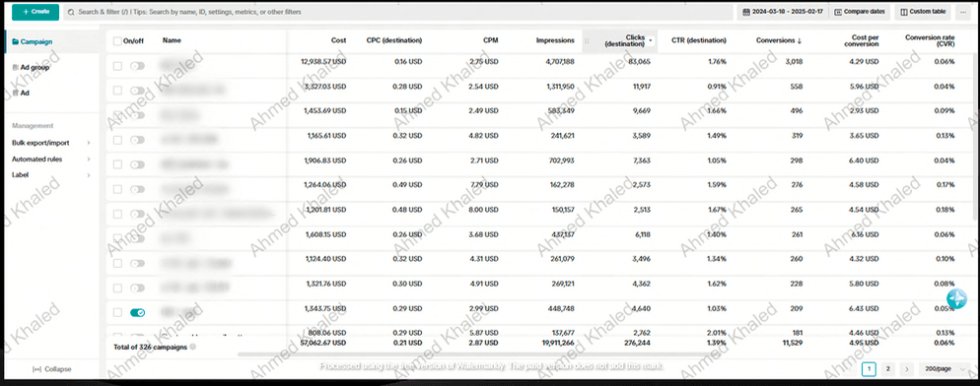The height and width of the screenshot is (386, 980).
Task: Click the 83,065 clicks cell
Action: (x=640, y=62)
